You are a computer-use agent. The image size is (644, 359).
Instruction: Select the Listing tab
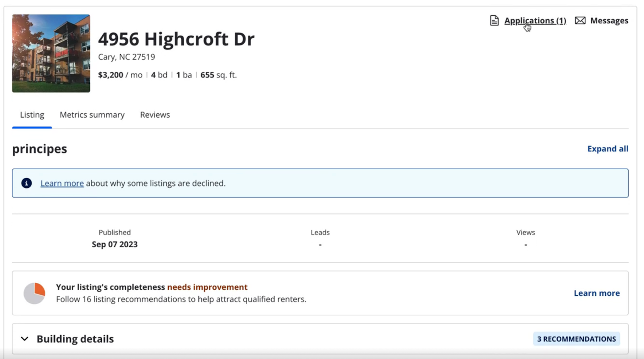(x=32, y=115)
